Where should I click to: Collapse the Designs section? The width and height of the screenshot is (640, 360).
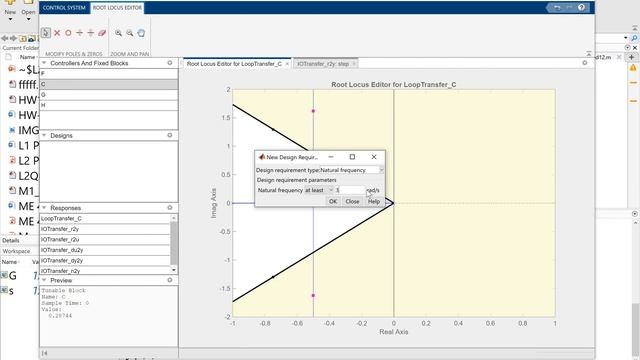tap(44, 135)
